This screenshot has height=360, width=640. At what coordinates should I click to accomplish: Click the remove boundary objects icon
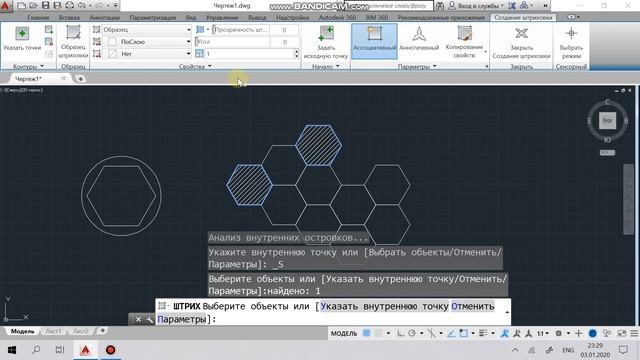[49, 42]
